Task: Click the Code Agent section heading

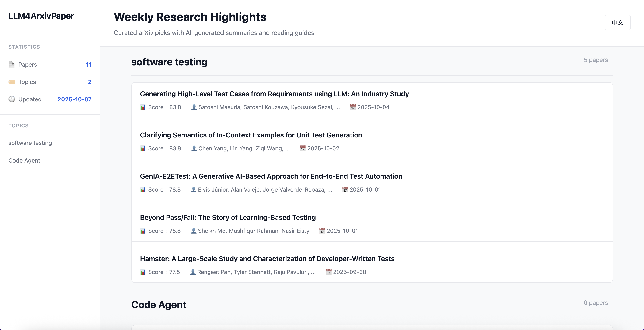Action: [x=159, y=305]
